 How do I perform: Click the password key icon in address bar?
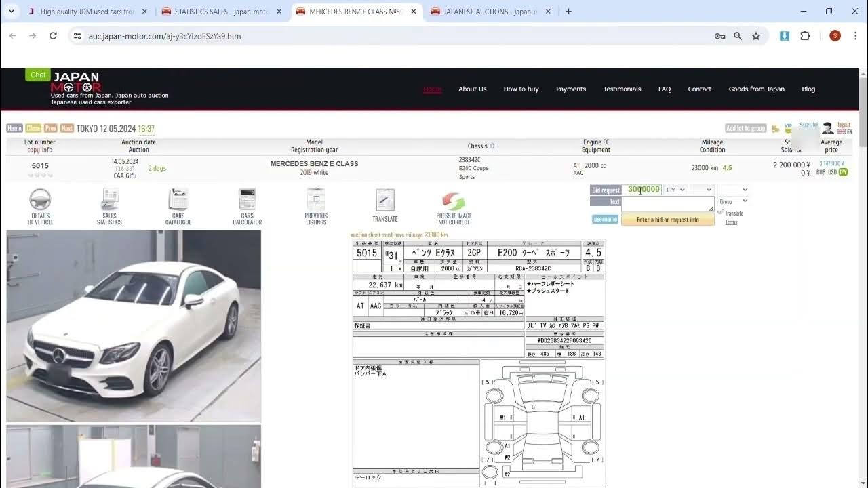tap(720, 36)
